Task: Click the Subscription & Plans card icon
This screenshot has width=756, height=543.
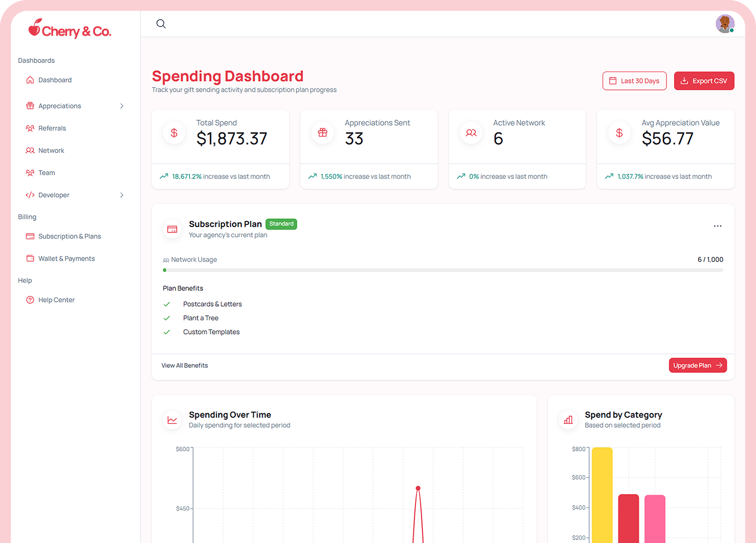Action: coord(30,236)
